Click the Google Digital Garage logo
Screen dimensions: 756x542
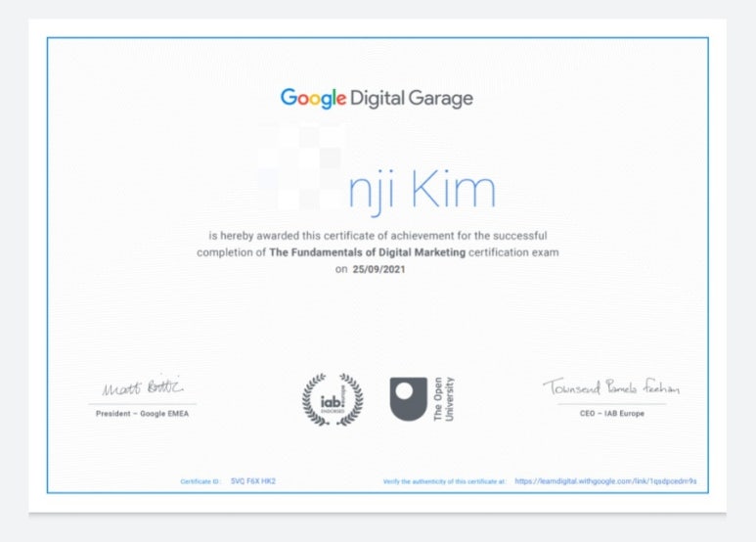click(377, 99)
